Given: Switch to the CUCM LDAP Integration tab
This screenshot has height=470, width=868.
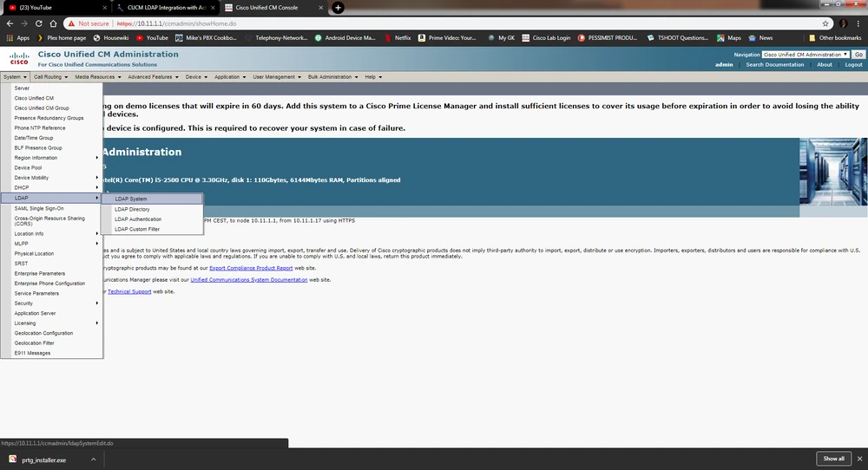Looking at the screenshot, I should [x=156, y=8].
